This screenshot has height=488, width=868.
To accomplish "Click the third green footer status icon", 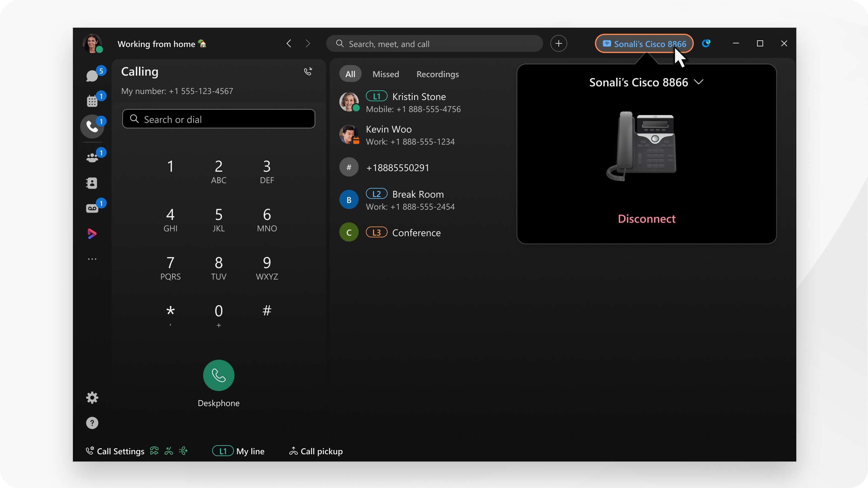I will click(183, 451).
